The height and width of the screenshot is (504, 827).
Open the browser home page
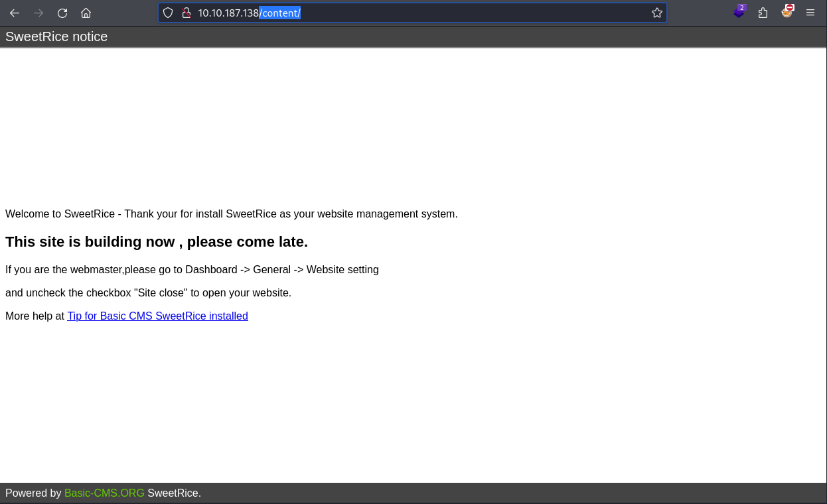pos(86,13)
